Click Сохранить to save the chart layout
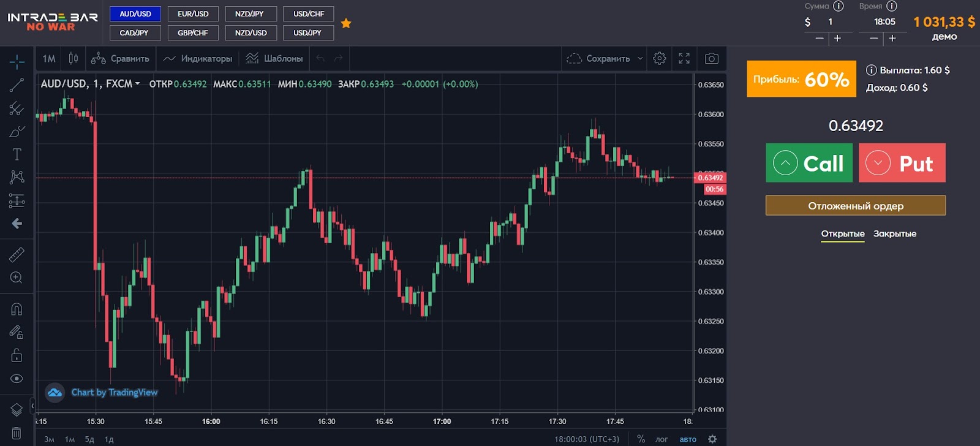980x446 pixels. point(598,59)
